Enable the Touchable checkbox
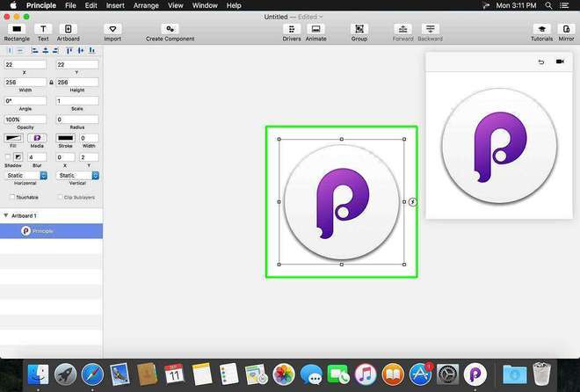Image resolution: width=580 pixels, height=392 pixels. coord(12,197)
